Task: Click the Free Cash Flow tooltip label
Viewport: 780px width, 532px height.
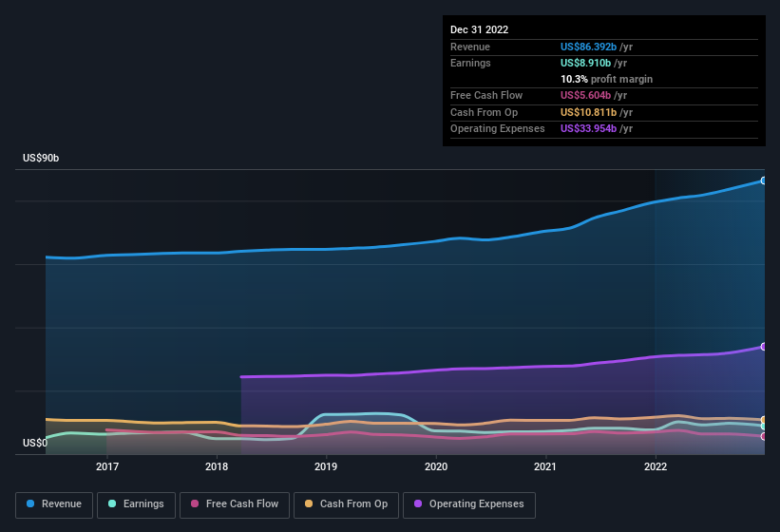Action: (486, 95)
